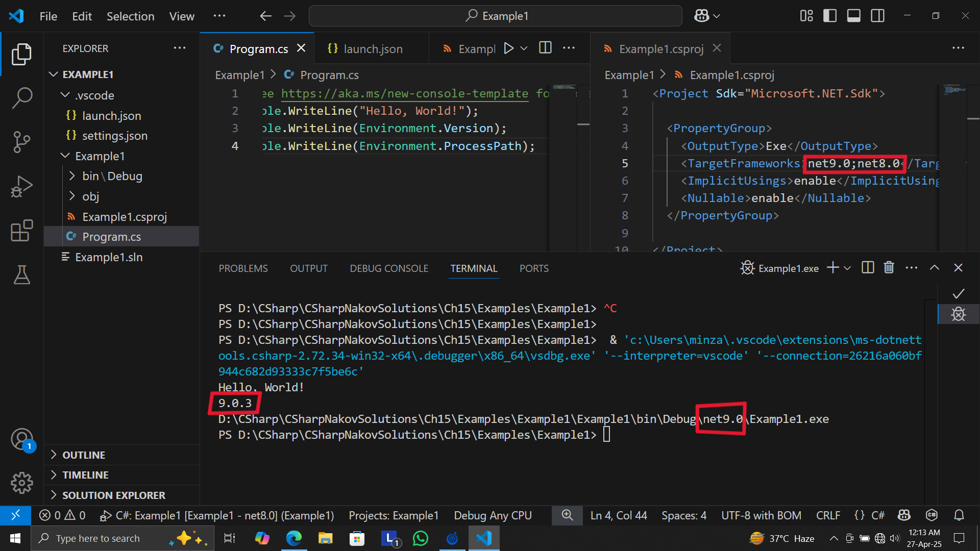This screenshot has height=551, width=980.
Task: Open the Selection menu
Action: [130, 16]
